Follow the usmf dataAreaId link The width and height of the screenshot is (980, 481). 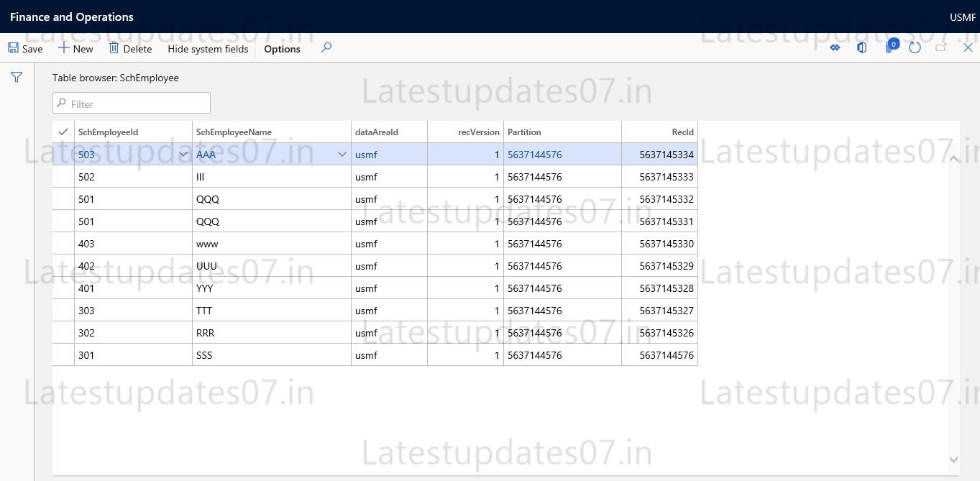pos(365,154)
